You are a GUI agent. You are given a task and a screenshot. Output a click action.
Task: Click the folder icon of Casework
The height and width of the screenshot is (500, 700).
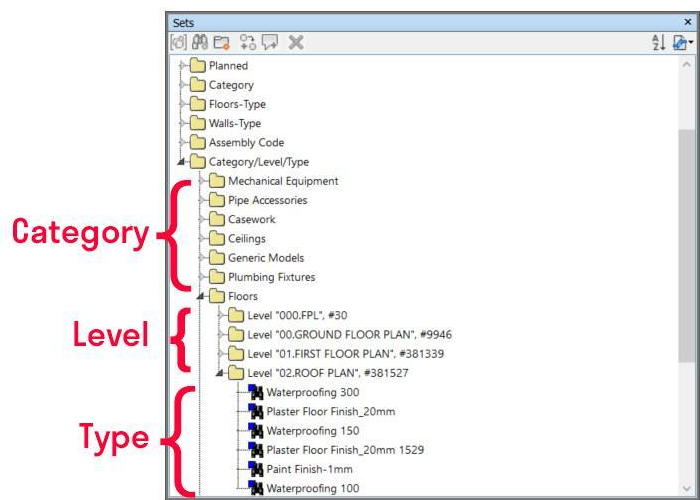(217, 219)
